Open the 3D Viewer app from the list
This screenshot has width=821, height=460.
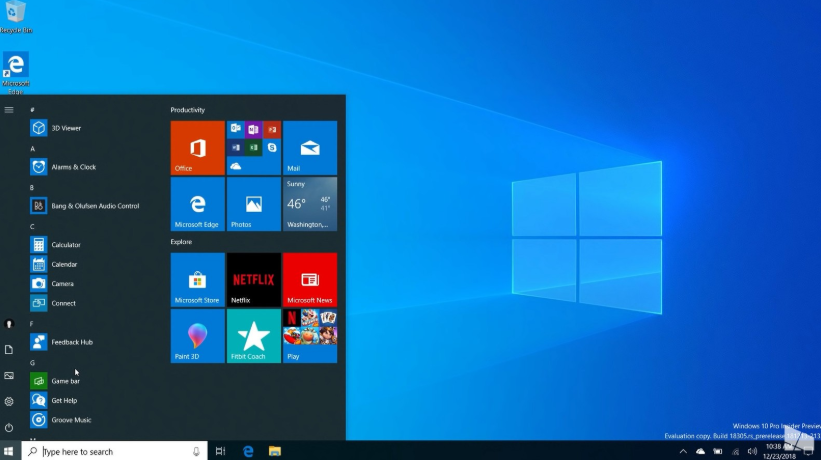pyautogui.click(x=66, y=128)
